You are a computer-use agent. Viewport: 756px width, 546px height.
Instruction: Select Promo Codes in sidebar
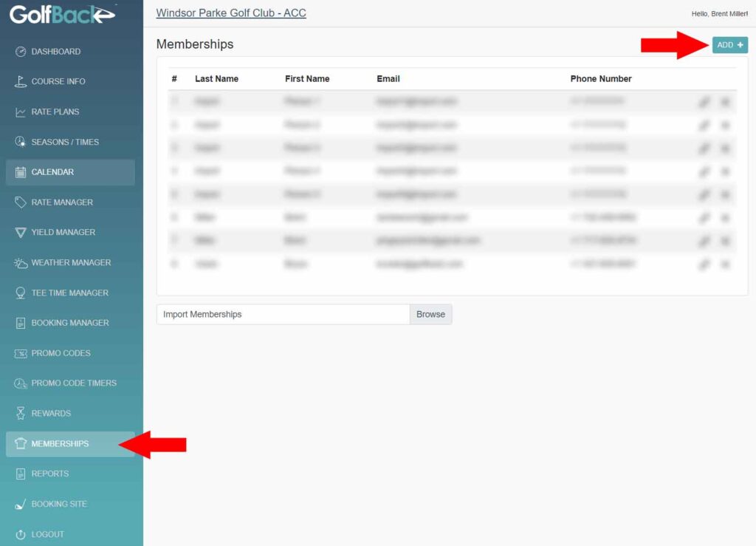(x=61, y=353)
